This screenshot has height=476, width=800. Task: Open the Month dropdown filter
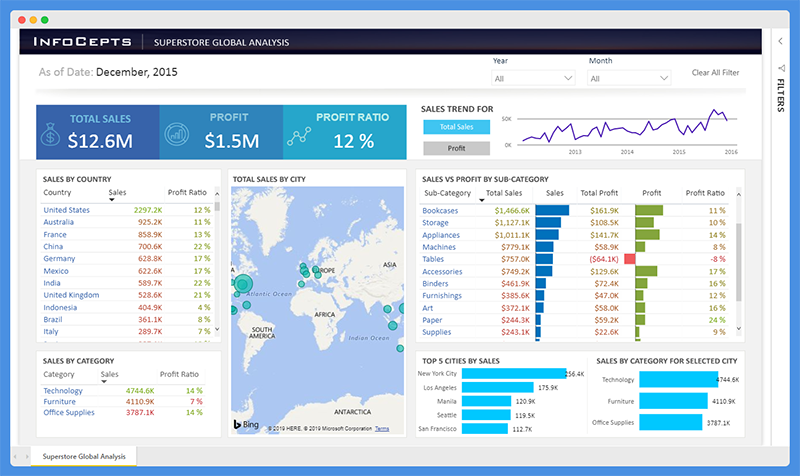[x=629, y=78]
